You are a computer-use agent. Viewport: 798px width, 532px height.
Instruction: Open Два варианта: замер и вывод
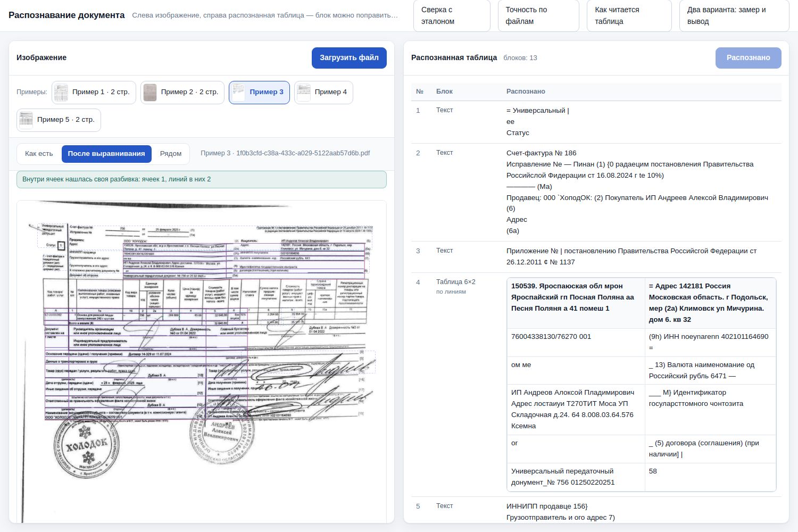734,15
